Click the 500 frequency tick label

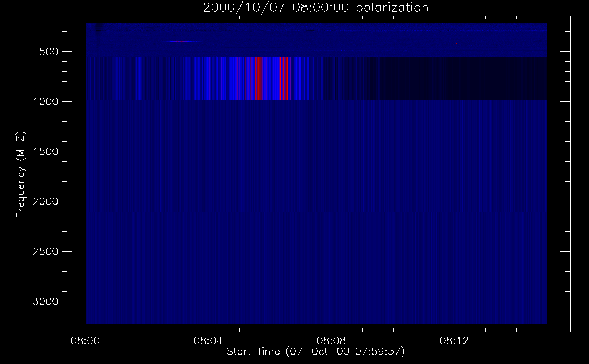click(x=49, y=51)
